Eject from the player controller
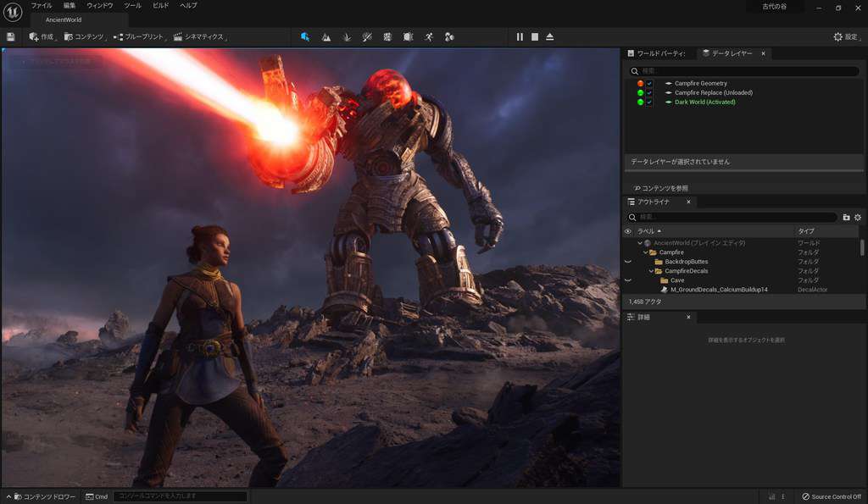 tap(549, 37)
